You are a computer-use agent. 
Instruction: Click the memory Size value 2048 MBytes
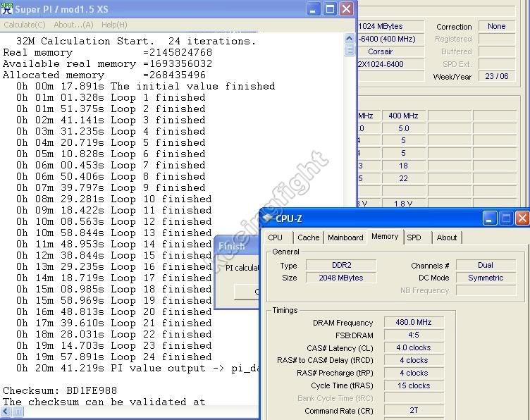coord(341,278)
